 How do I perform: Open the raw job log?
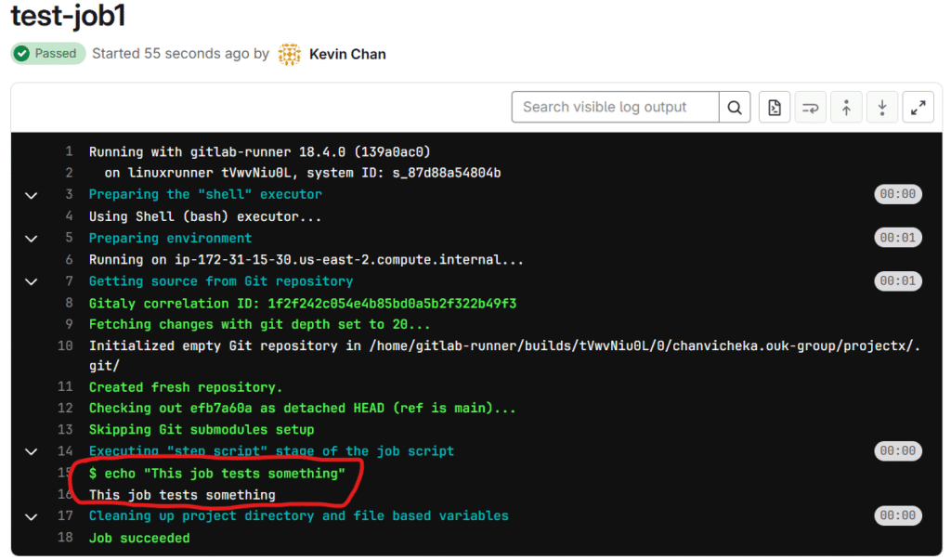pyautogui.click(x=775, y=108)
